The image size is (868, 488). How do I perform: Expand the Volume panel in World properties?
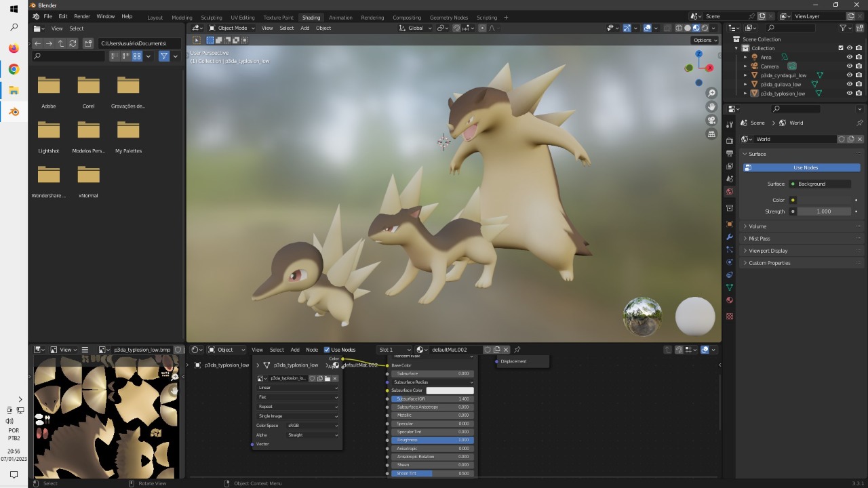[757, 226]
